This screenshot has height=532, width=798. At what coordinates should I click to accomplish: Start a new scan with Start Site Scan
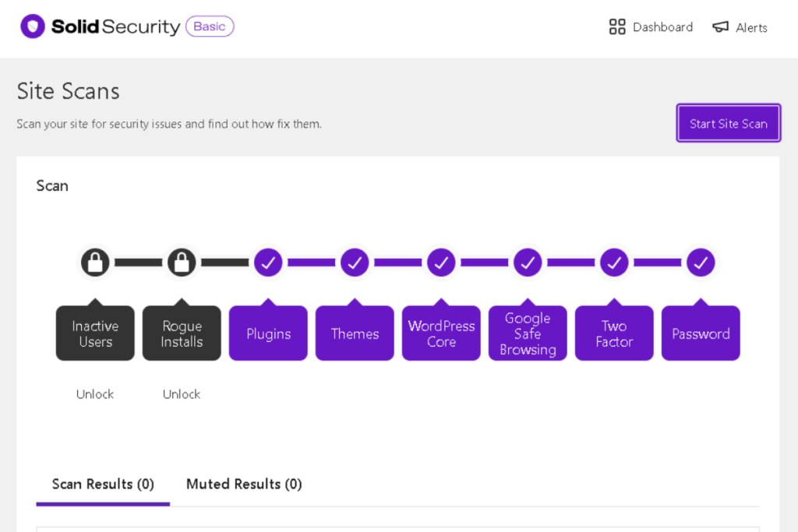click(728, 122)
